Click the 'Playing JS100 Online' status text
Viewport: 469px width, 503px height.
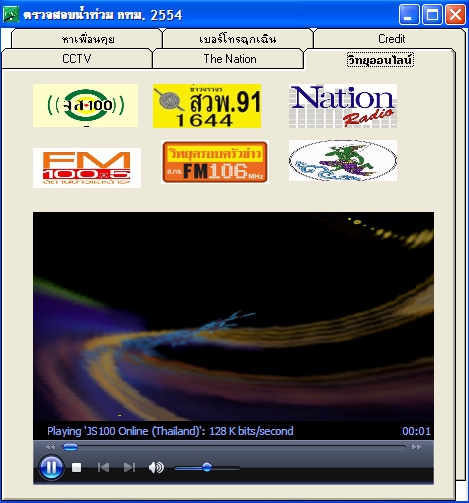point(170,431)
